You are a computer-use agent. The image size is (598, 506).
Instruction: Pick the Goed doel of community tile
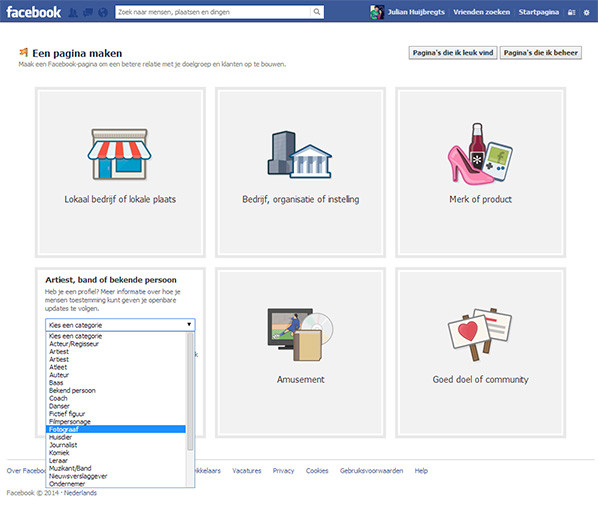(481, 353)
